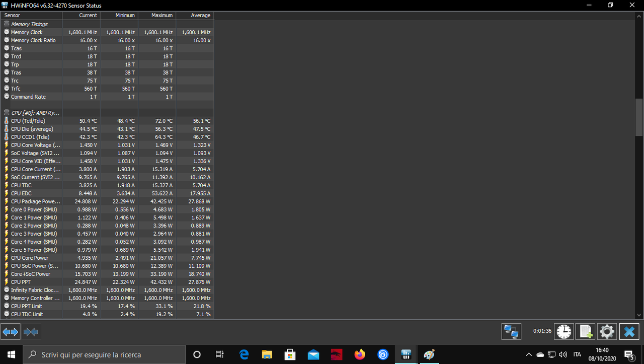This screenshot has width=644, height=364.
Task: Select the Core+SoC Power row
Action: (107, 274)
